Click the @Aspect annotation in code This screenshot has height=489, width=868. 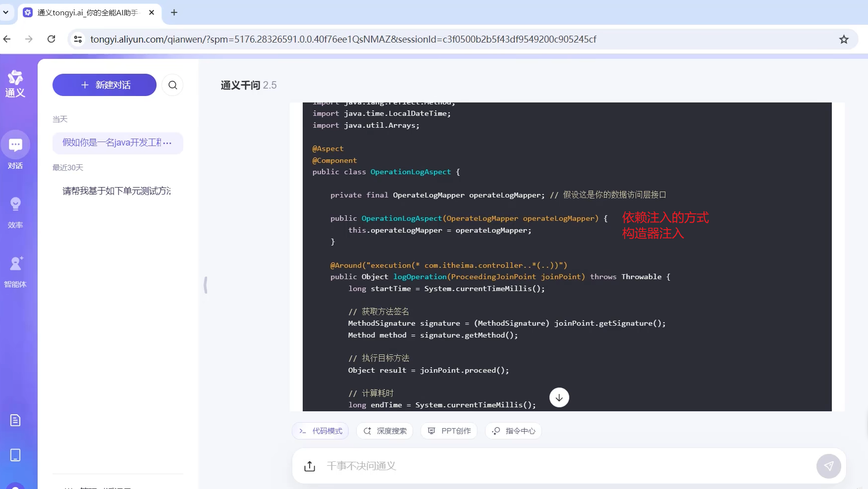point(328,148)
